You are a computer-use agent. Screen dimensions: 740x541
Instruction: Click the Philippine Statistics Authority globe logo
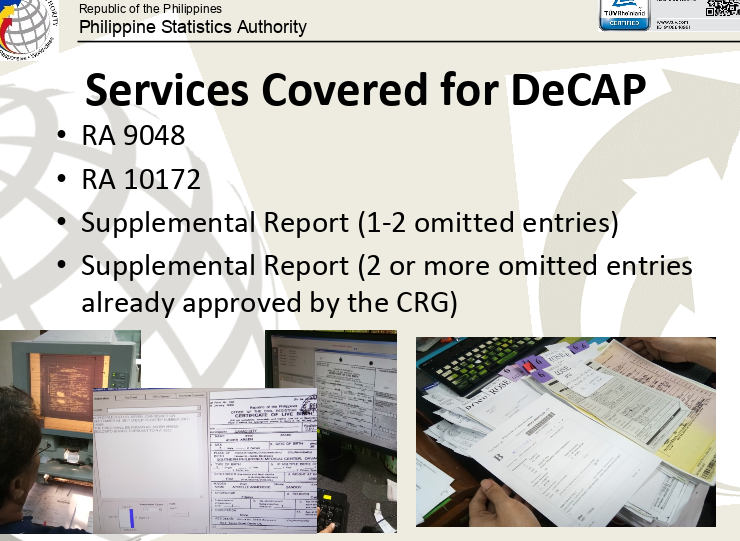pyautogui.click(x=27, y=29)
